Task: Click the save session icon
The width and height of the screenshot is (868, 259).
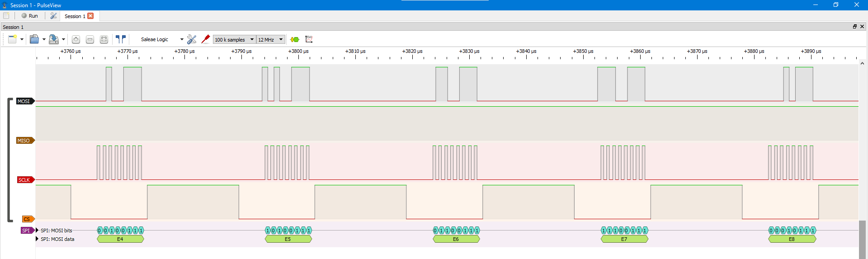Action: (x=53, y=39)
